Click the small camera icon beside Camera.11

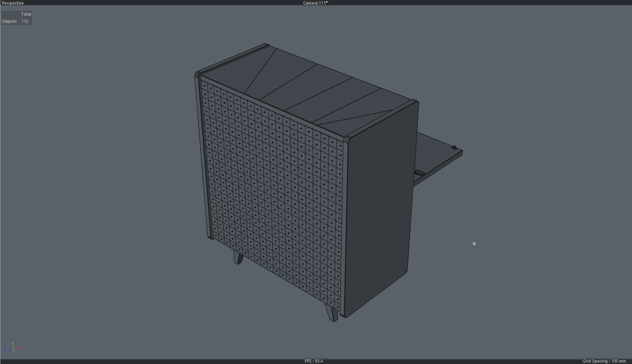click(326, 3)
